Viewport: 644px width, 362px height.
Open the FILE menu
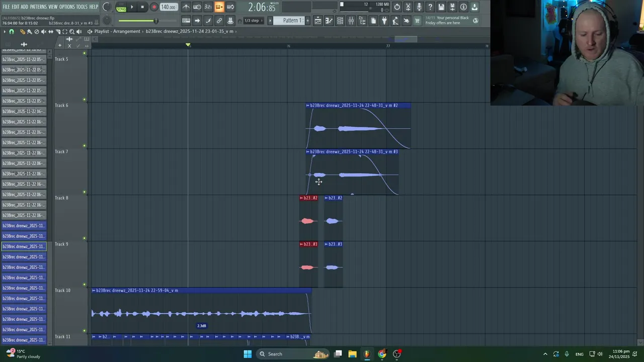pos(6,7)
